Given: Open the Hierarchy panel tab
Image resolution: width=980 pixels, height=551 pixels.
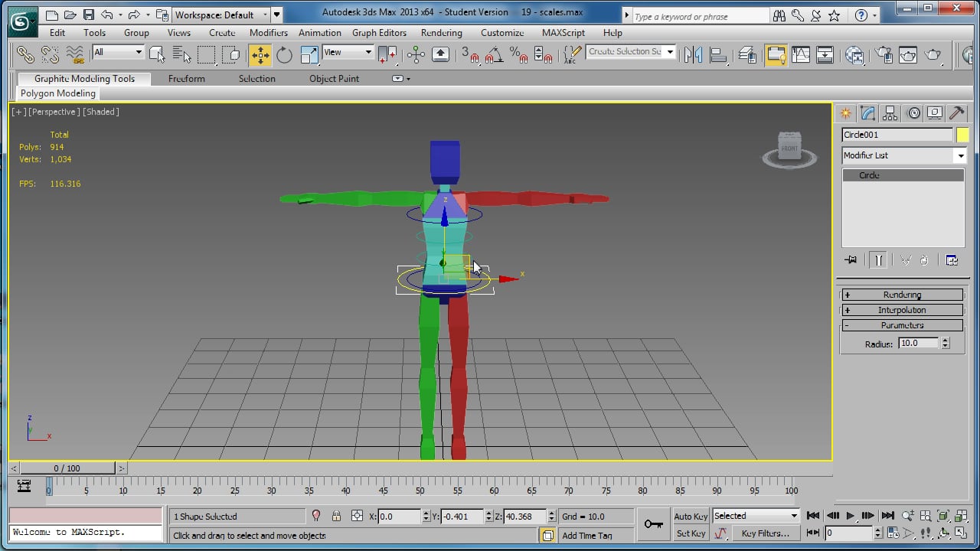Looking at the screenshot, I should tap(890, 113).
